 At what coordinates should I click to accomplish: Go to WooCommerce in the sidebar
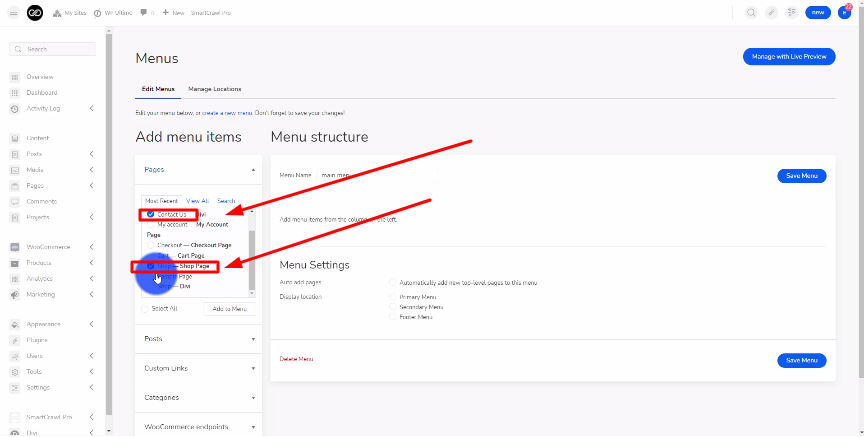(x=47, y=247)
